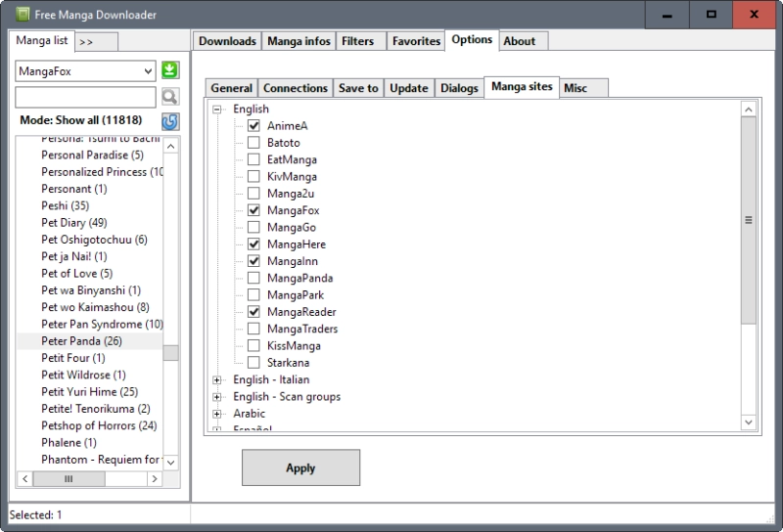Select Peshi (35) entry
The image size is (783, 532).
pos(65,205)
